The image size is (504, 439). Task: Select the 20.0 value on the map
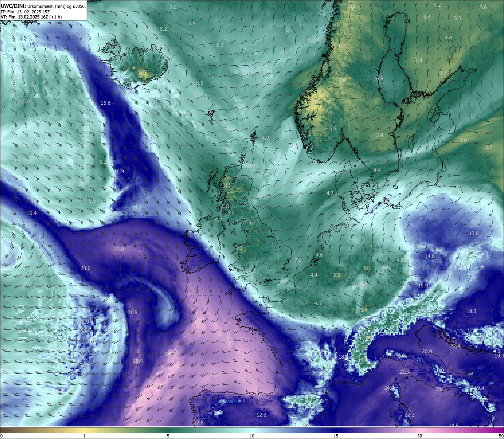pyautogui.click(x=85, y=268)
